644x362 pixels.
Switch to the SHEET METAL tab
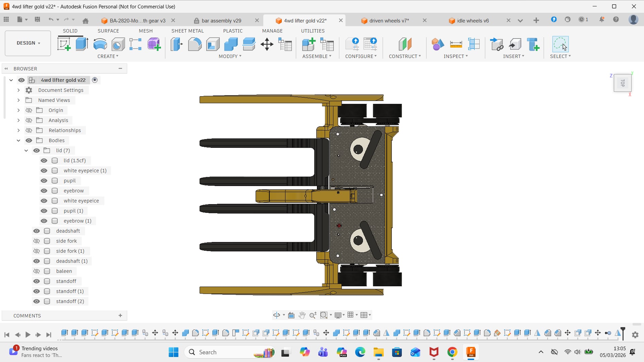click(x=187, y=31)
